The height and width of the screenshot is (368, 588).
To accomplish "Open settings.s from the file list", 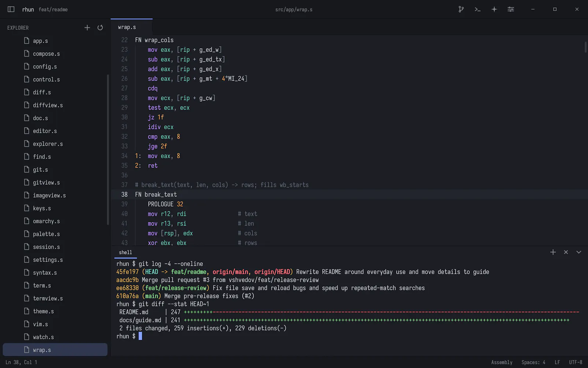I will coord(55,260).
